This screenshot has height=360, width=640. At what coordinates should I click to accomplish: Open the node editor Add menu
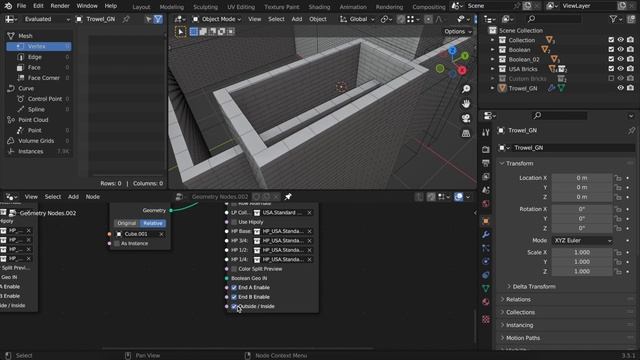[x=73, y=197]
